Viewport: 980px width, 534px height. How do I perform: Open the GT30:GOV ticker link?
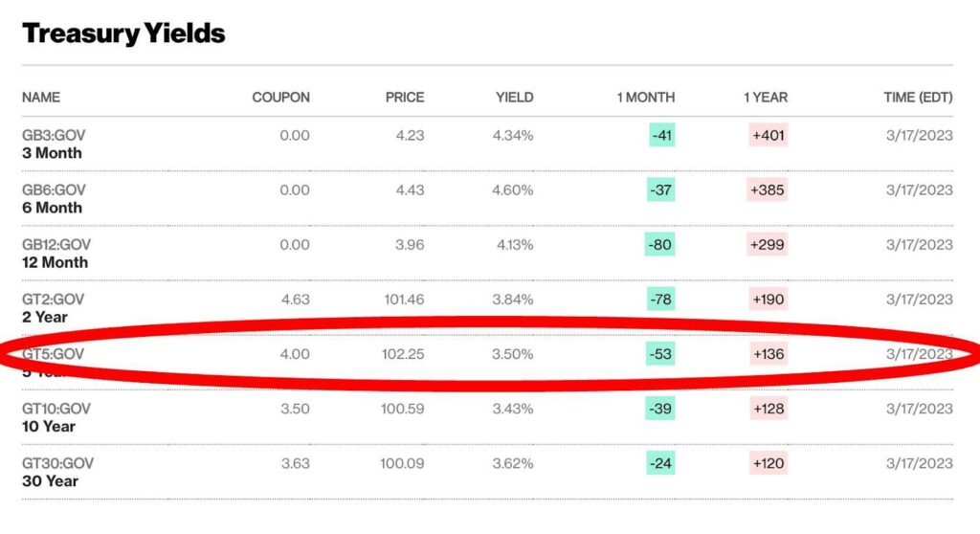(57, 463)
